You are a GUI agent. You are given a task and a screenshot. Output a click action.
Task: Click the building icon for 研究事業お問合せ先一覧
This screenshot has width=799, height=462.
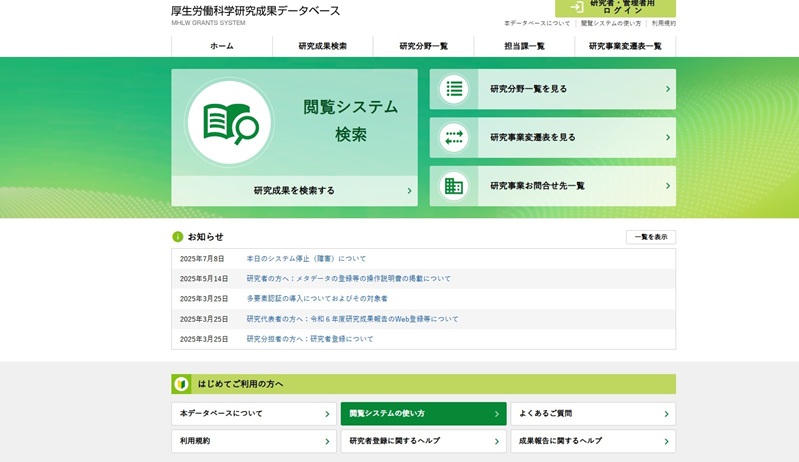click(454, 186)
